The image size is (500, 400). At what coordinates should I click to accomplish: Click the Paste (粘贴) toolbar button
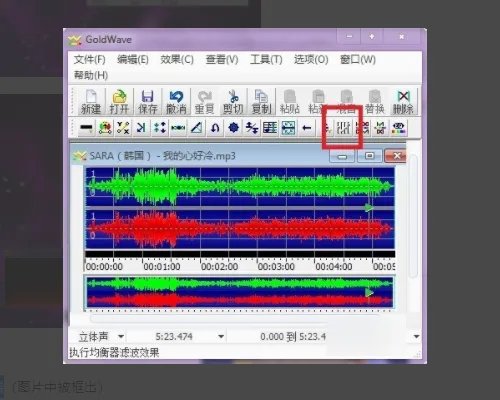(290, 102)
